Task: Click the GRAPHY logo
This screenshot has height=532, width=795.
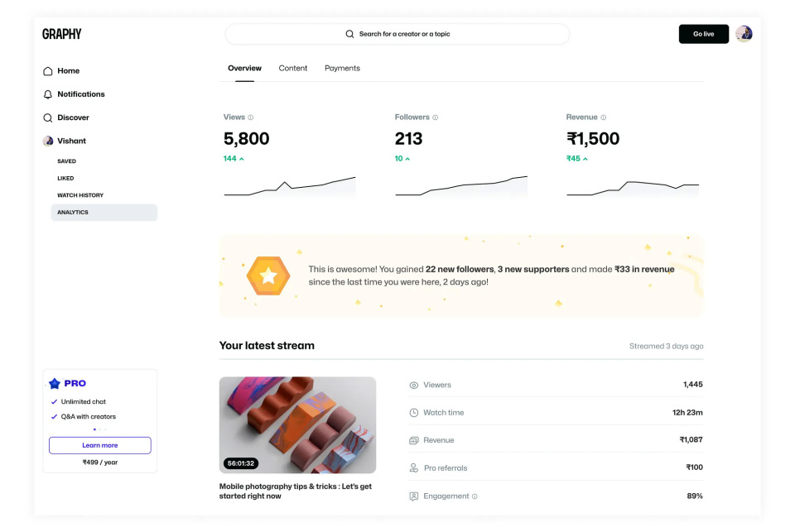Action: pos(62,34)
